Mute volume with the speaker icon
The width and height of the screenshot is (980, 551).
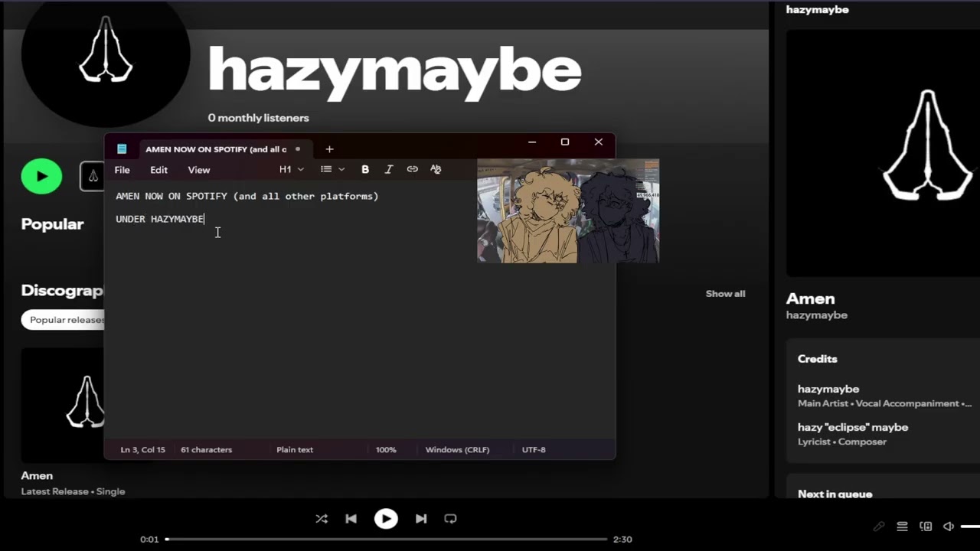pyautogui.click(x=949, y=527)
